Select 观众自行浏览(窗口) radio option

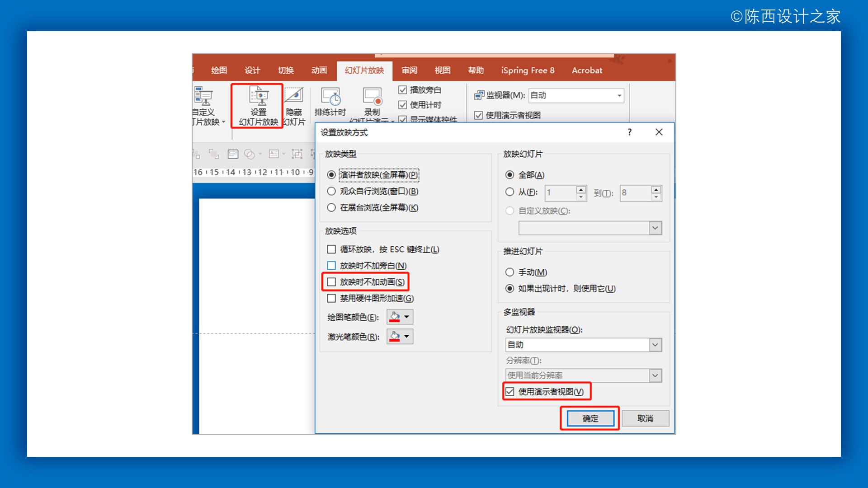(x=331, y=191)
